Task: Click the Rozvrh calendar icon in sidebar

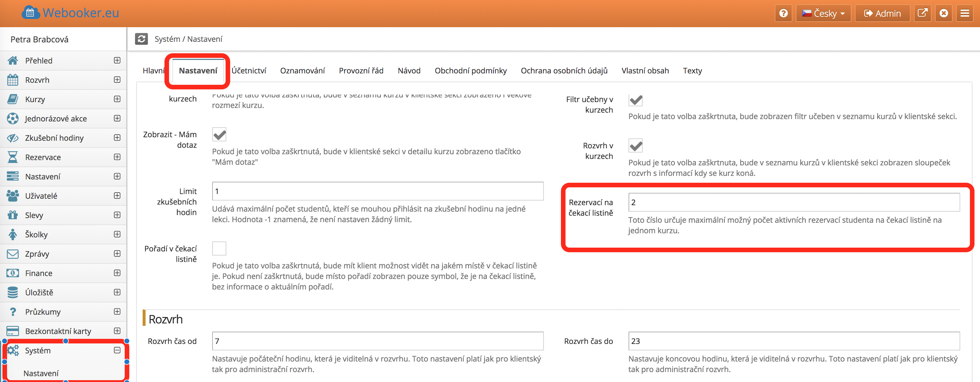Action: 13,80
